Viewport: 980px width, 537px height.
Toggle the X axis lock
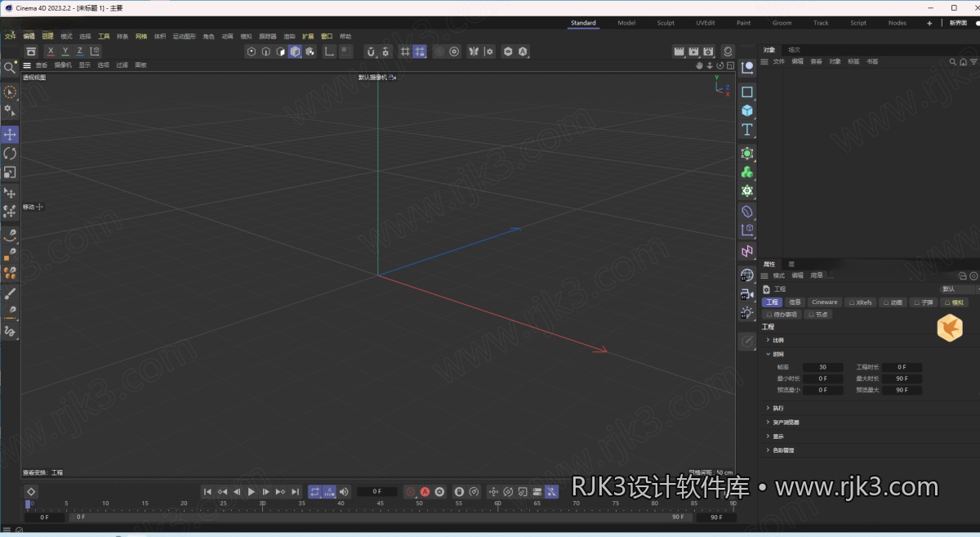[51, 51]
